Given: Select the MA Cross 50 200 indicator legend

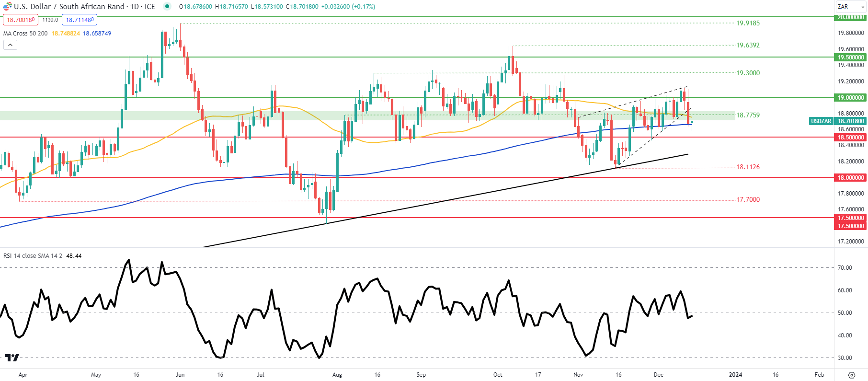Looking at the screenshot, I should (x=25, y=34).
